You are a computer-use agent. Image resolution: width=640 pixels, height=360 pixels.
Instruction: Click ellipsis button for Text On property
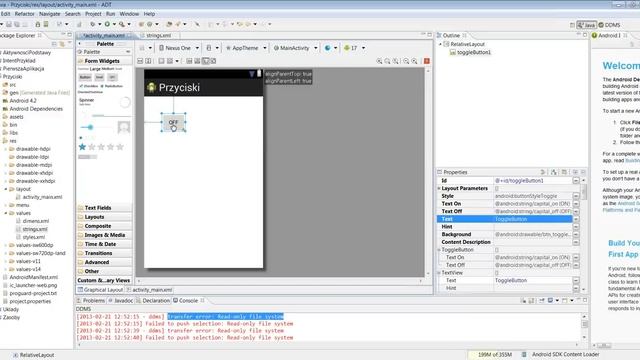576,204
